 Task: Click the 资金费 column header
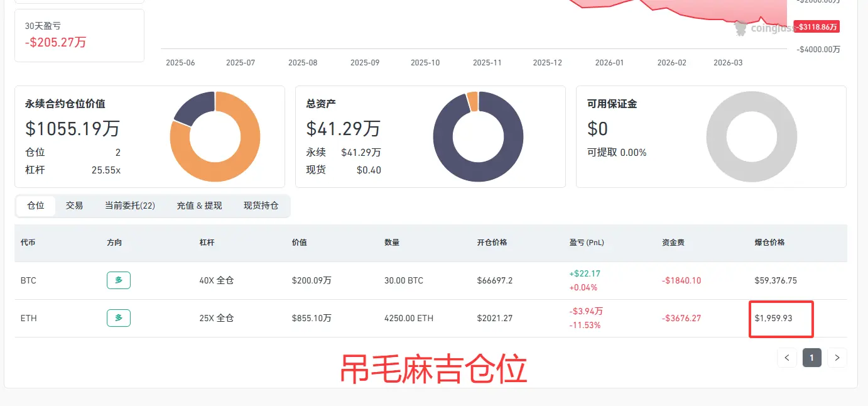[673, 243]
